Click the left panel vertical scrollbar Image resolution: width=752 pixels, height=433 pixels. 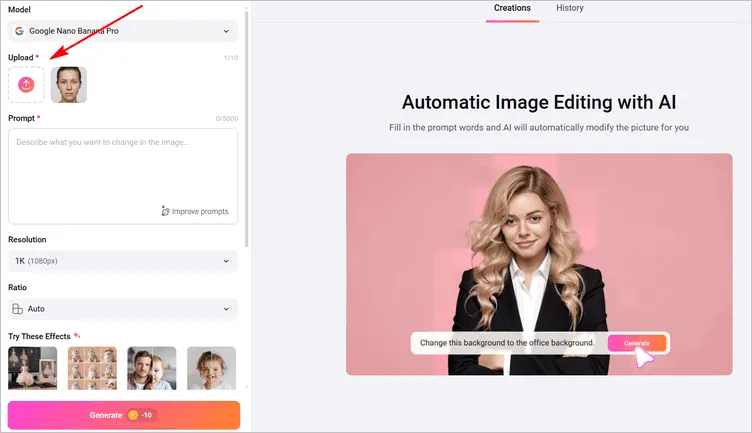247,129
